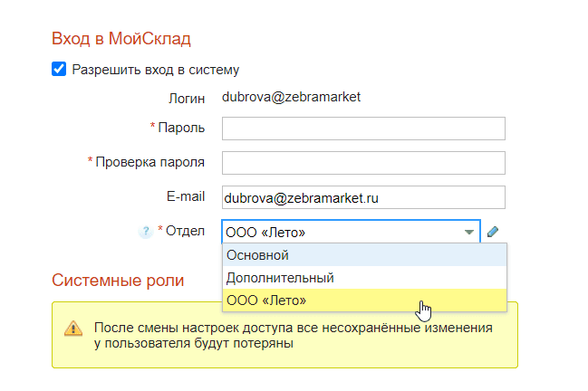Click the Проверка пароля field label

coord(149,162)
